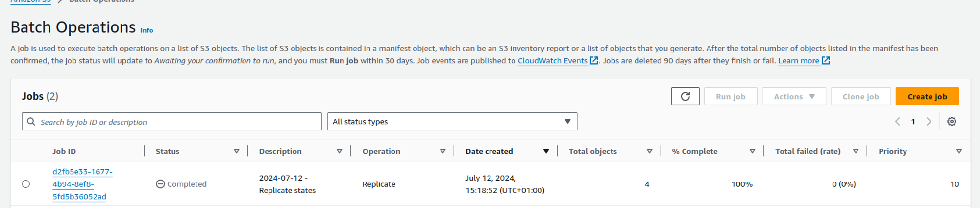The height and width of the screenshot is (208, 980).
Task: Sort by Priority column arrow
Action: (959, 151)
